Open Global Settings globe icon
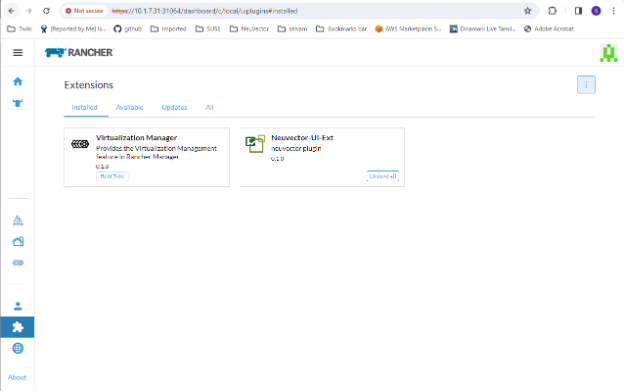This screenshot has width=624, height=392. click(18, 348)
